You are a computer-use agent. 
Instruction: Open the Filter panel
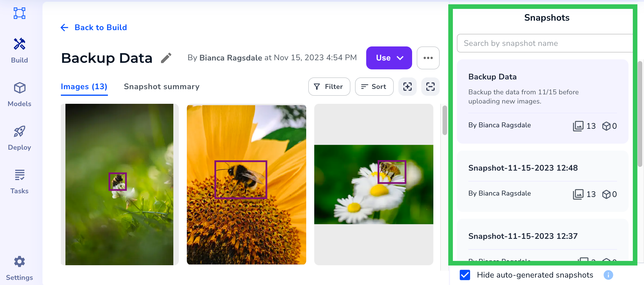[x=329, y=87]
